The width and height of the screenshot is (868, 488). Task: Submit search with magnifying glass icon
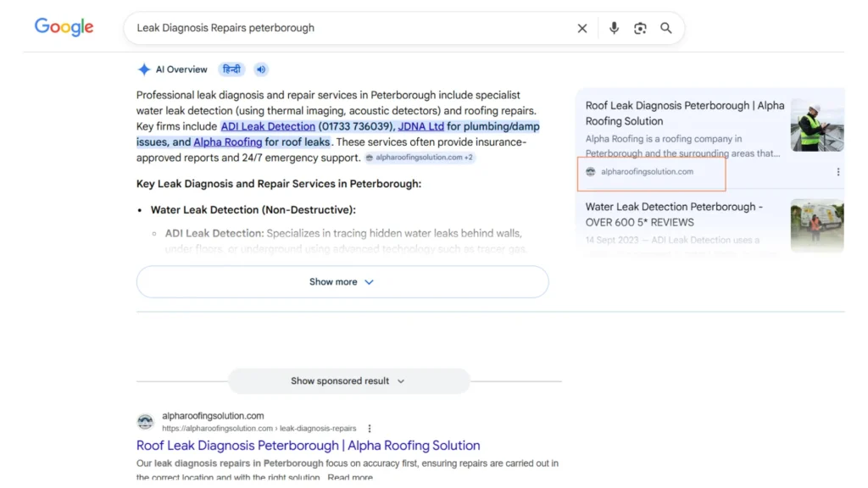(666, 28)
